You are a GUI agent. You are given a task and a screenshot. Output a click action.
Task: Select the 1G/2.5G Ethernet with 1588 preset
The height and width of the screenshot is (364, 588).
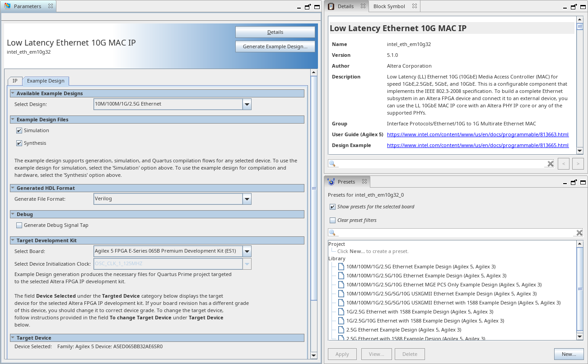(x=420, y=312)
